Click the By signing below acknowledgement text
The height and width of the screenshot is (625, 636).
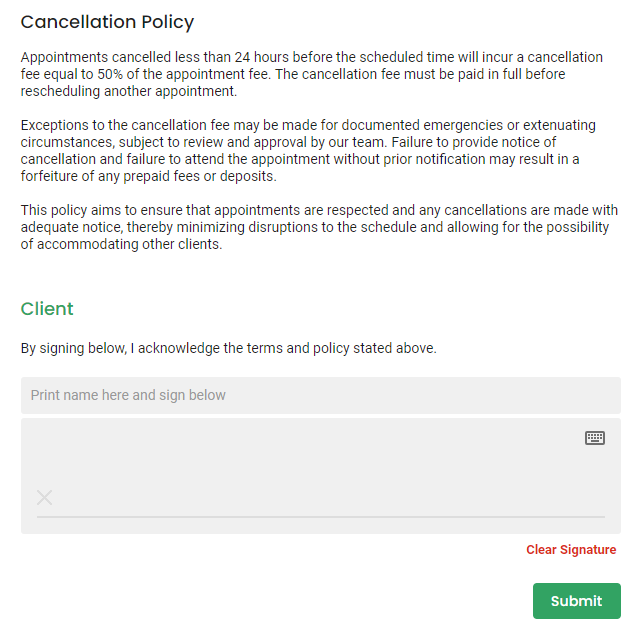(229, 348)
